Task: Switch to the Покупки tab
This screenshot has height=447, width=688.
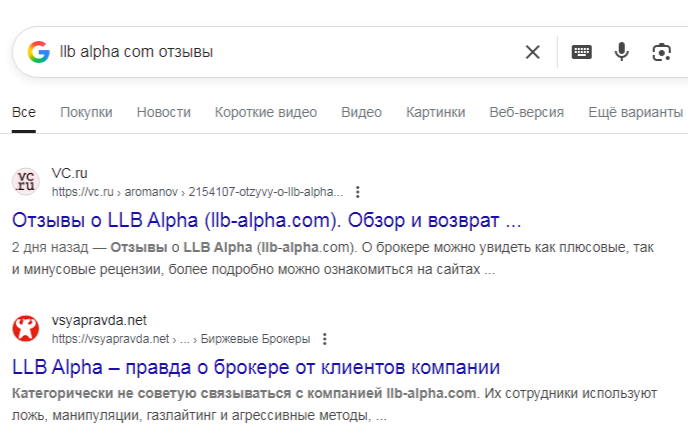Action: (86, 112)
